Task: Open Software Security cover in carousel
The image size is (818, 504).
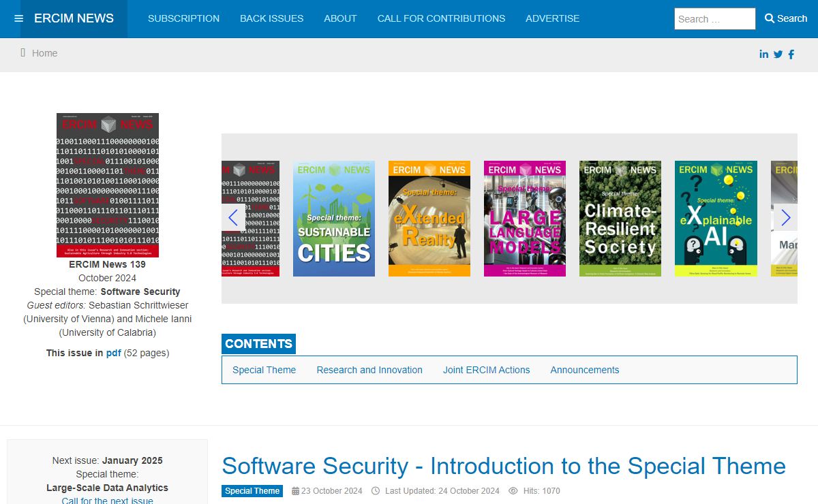Action: (x=250, y=219)
